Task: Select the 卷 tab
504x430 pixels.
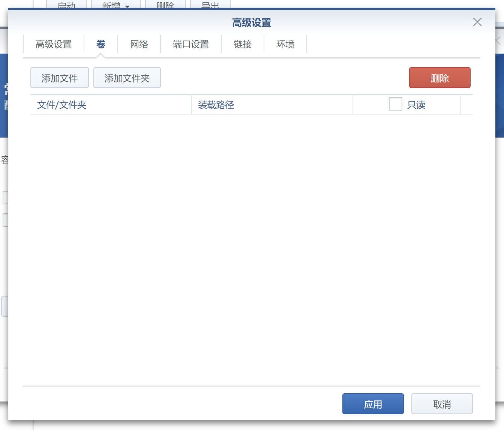Action: (100, 44)
